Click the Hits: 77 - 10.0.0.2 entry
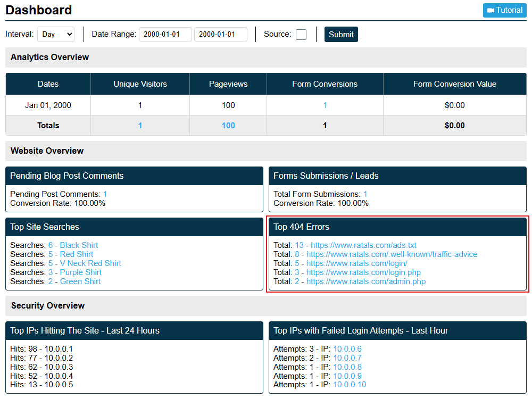532x399 pixels. click(41, 358)
